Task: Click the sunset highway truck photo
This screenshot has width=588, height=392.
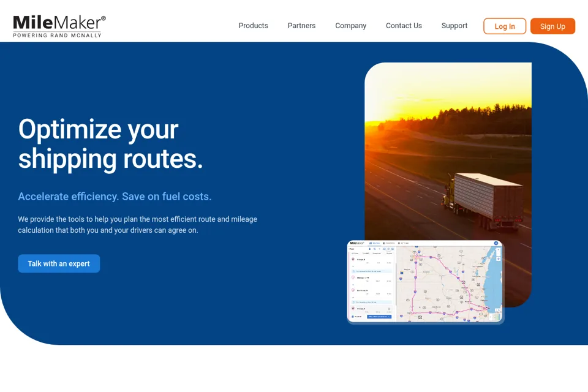Action: pos(448,150)
